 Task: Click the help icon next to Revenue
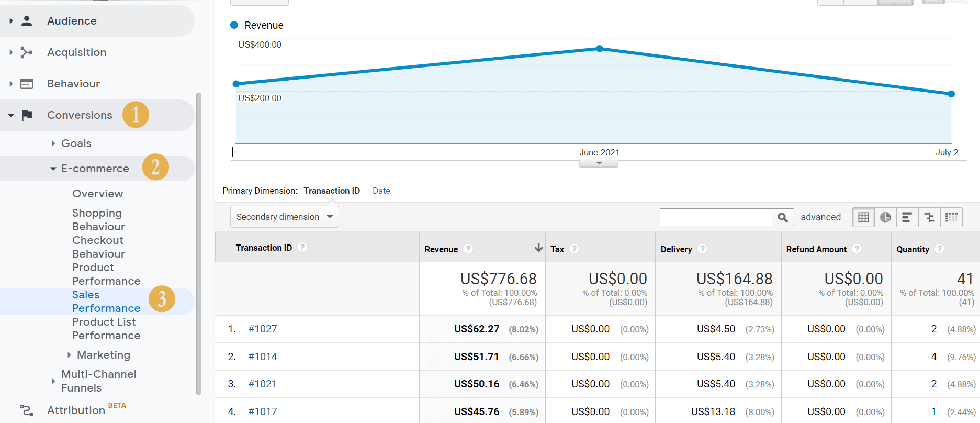(x=468, y=249)
